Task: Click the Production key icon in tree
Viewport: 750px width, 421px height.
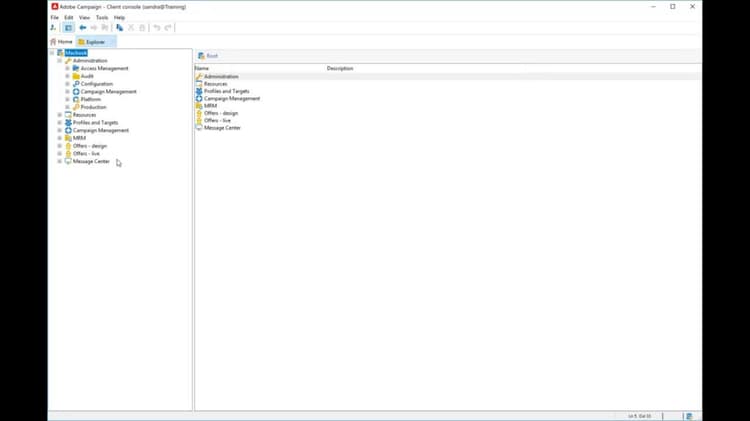Action: tap(76, 107)
